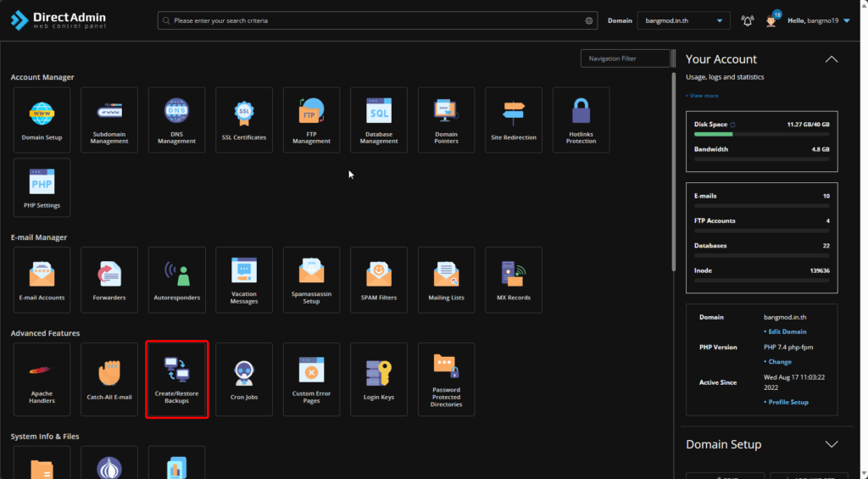Expand the Domain Setup sidebar section
The height and width of the screenshot is (479, 868).
[832, 444]
